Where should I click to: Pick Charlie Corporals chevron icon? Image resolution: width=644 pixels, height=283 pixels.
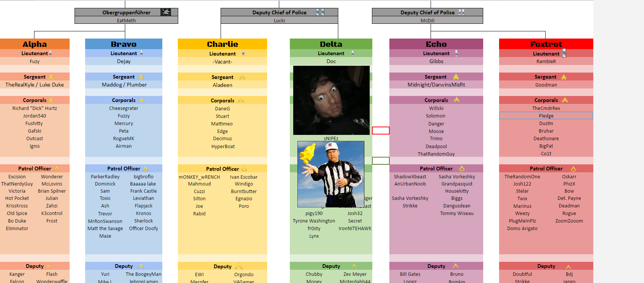click(241, 101)
